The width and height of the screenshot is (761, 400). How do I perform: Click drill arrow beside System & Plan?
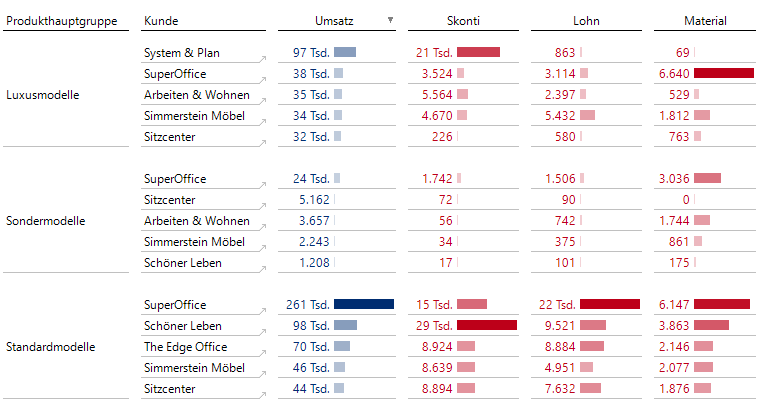(x=264, y=60)
